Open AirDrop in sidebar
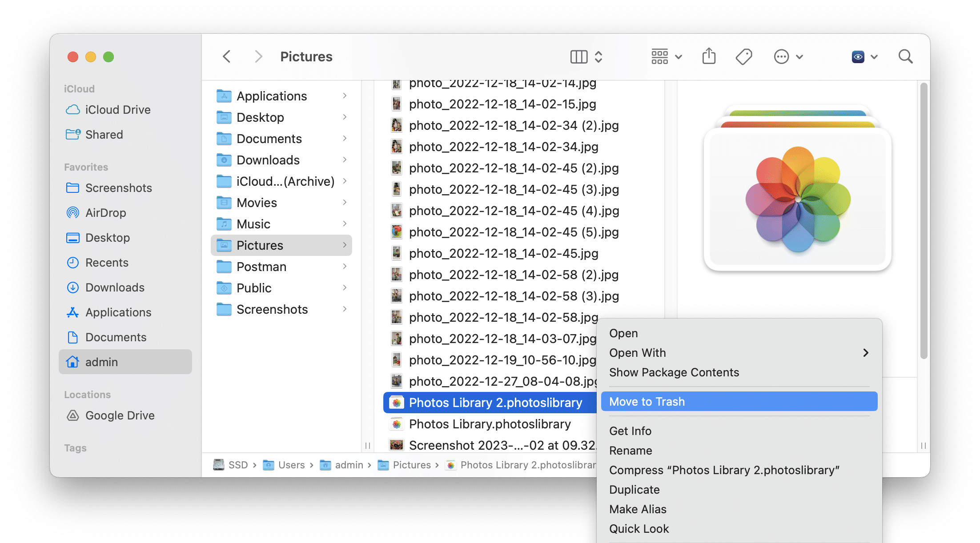 [x=104, y=213]
